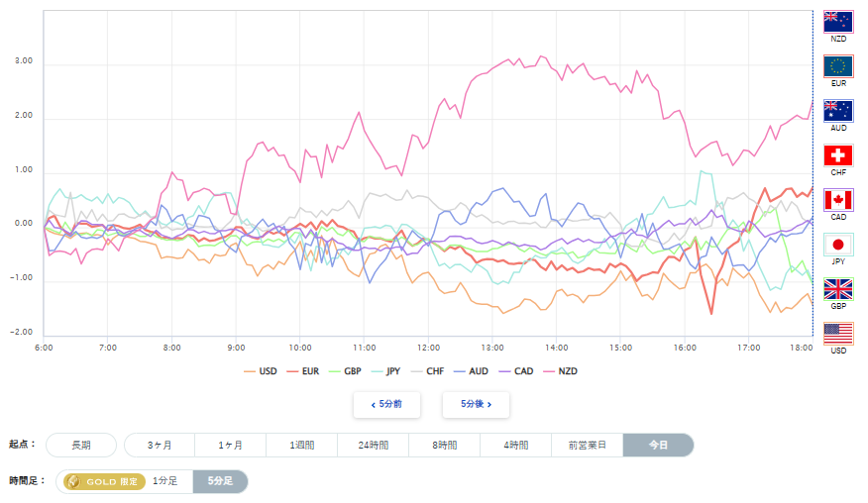Select the 24時間 starting point
Viewport: 868px width, 503px height.
point(374,445)
